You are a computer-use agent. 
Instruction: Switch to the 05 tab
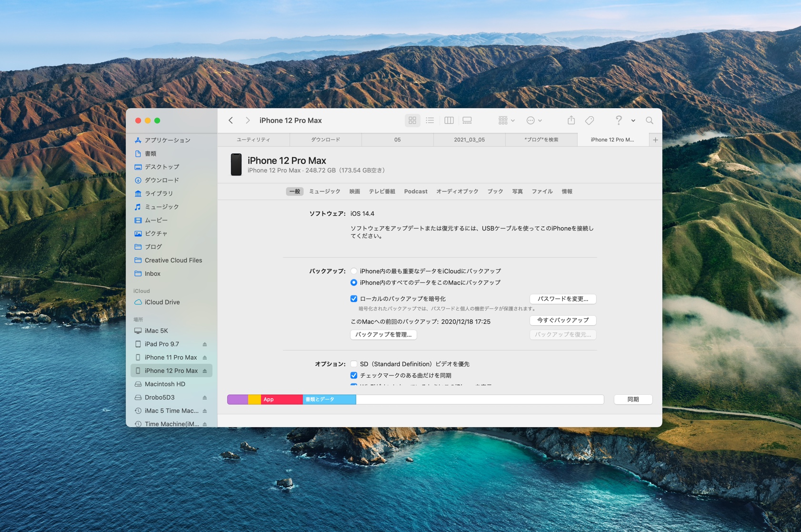click(x=398, y=140)
